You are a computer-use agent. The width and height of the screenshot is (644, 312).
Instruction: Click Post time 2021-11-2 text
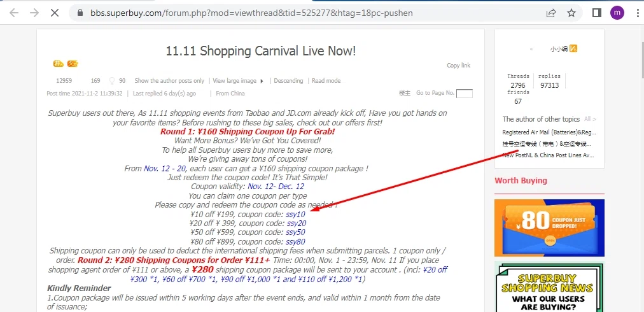85,94
